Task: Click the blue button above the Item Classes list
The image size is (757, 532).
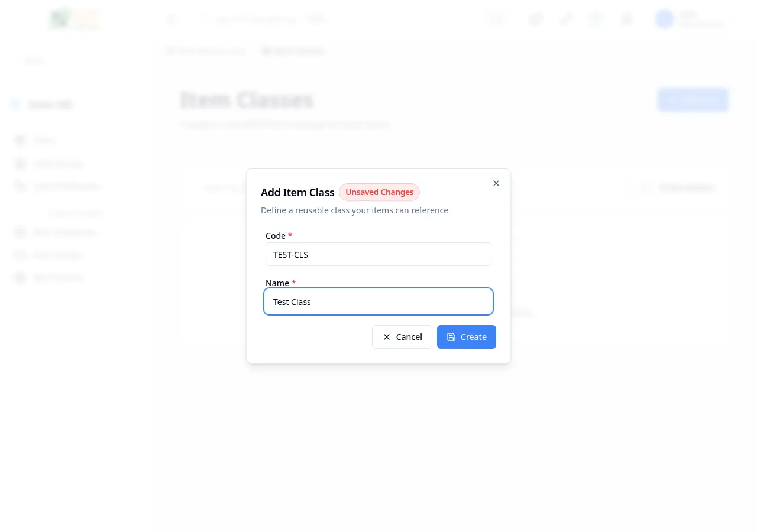Action: pos(693,100)
